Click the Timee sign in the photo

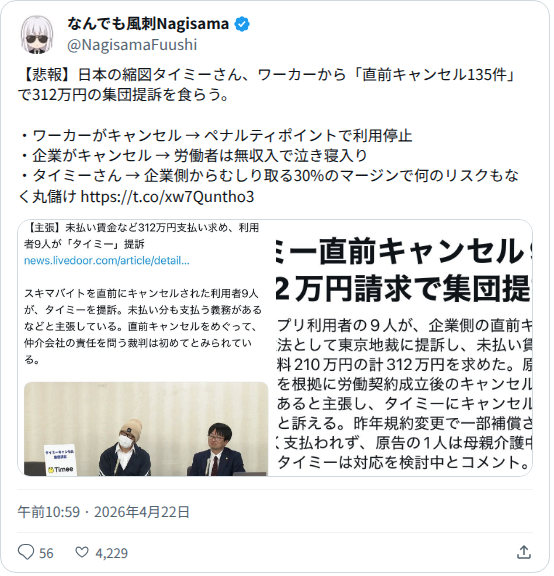pyautogui.click(x=61, y=462)
